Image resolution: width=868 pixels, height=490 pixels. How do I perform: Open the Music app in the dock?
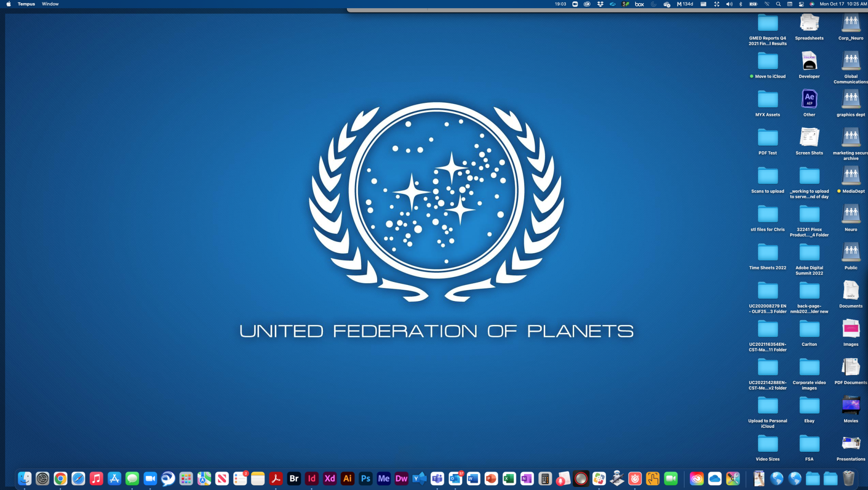tap(96, 479)
